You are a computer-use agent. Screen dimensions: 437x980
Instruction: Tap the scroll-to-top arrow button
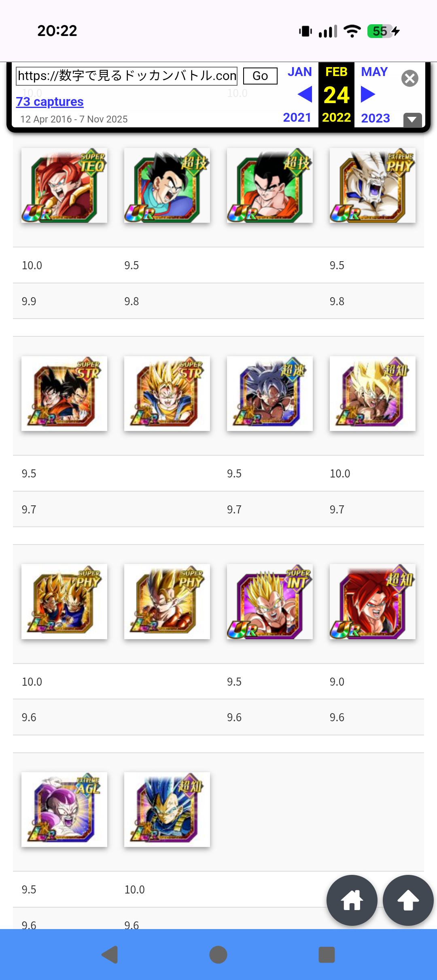click(x=408, y=900)
